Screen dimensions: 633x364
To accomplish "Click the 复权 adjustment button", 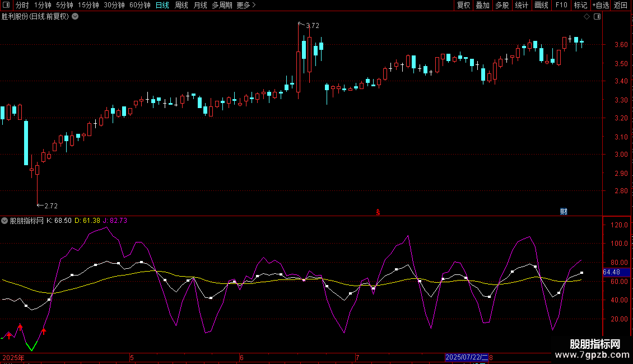I will pyautogui.click(x=463, y=5).
